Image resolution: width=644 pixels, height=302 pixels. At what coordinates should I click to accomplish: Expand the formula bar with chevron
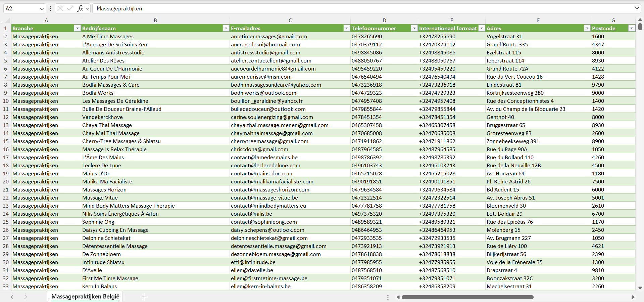tap(637, 8)
